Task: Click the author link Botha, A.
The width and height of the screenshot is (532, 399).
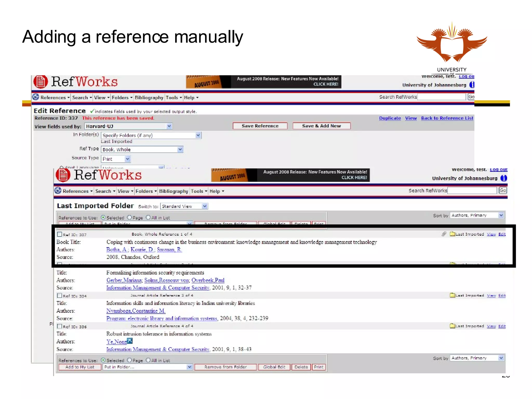Action: (117, 250)
